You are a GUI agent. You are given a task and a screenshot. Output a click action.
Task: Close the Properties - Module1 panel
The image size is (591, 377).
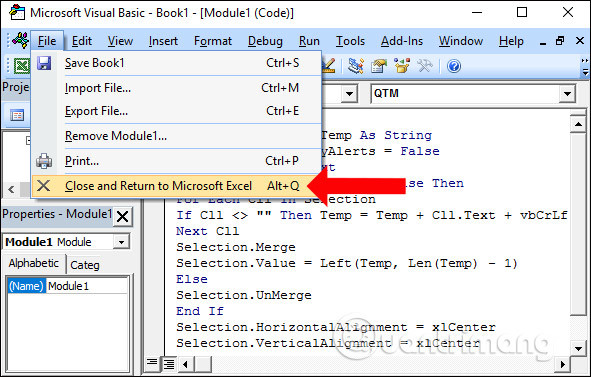(x=122, y=217)
